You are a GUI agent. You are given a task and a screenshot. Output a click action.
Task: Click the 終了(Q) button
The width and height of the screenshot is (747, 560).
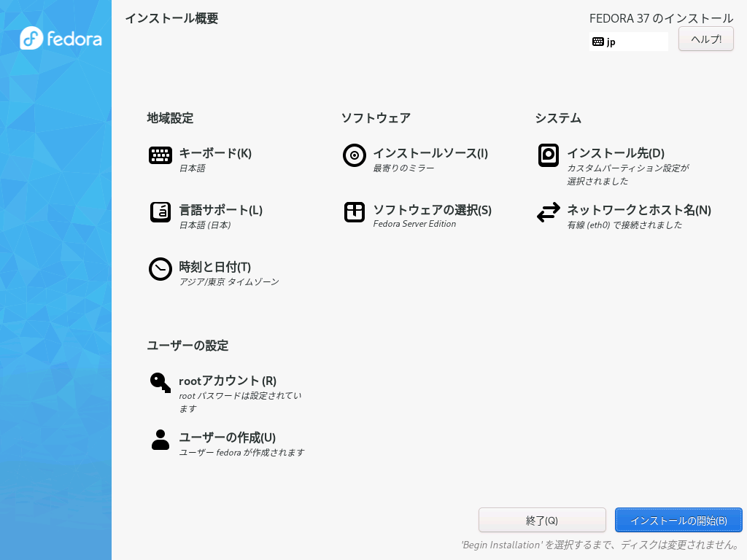(542, 520)
